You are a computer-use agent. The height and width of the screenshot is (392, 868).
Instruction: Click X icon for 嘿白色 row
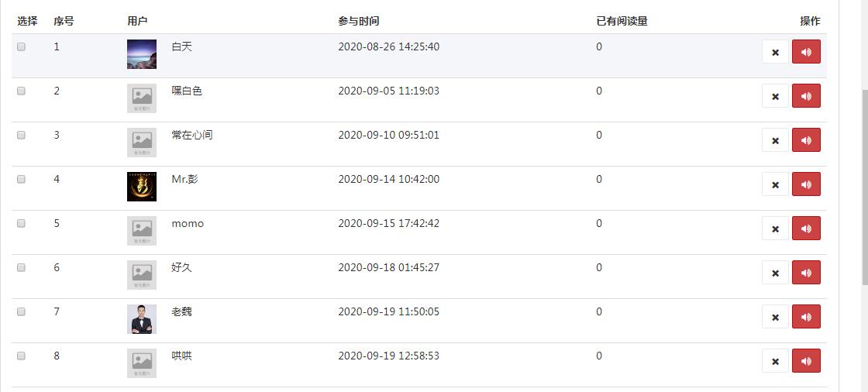[775, 96]
